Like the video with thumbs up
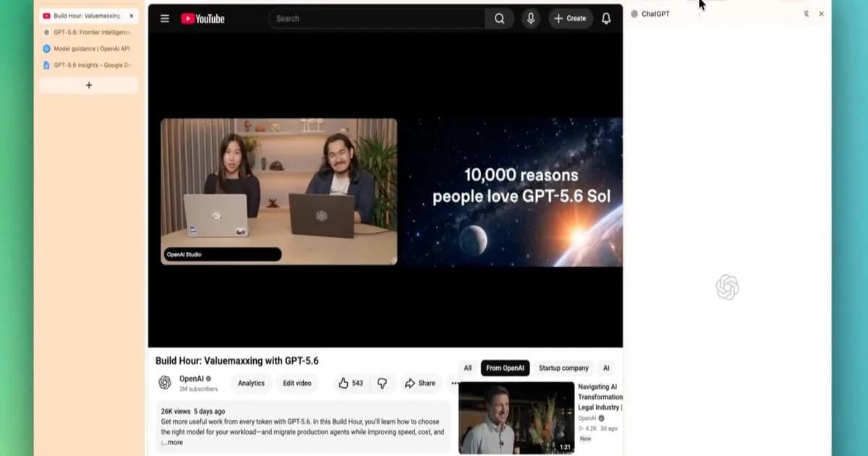 [x=351, y=383]
